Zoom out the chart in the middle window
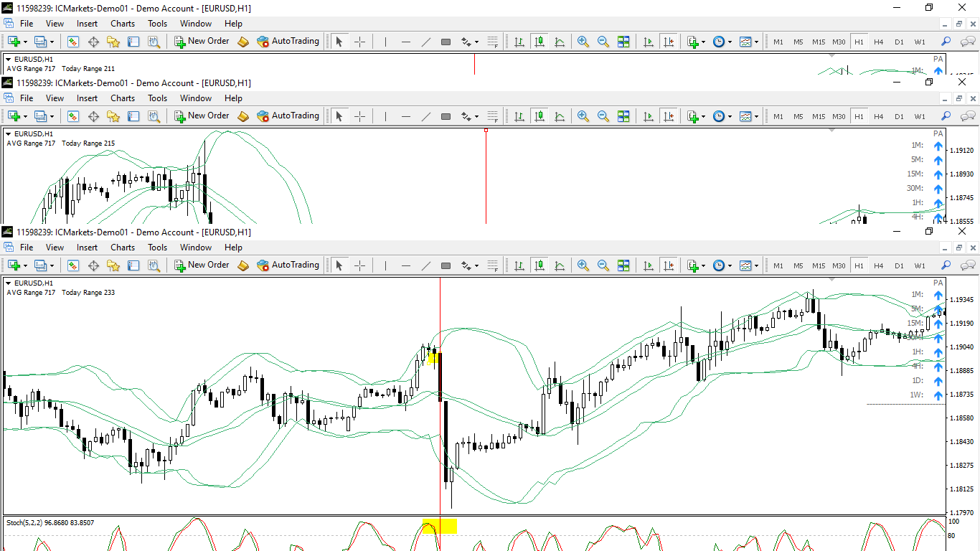The height and width of the screenshot is (551, 980). point(603,116)
